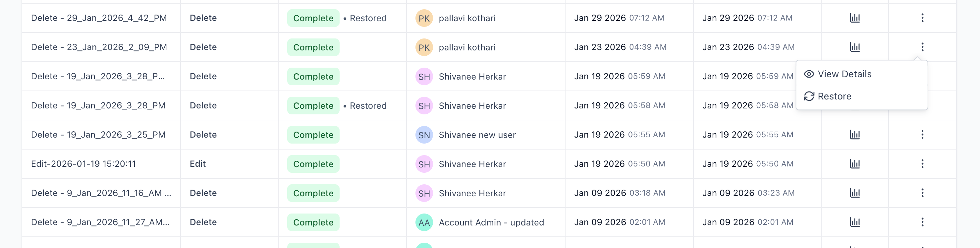980x248 pixels.
Task: Open analytics for Delete - 29_Jan_2026_4_42_PM
Action: coord(855,18)
